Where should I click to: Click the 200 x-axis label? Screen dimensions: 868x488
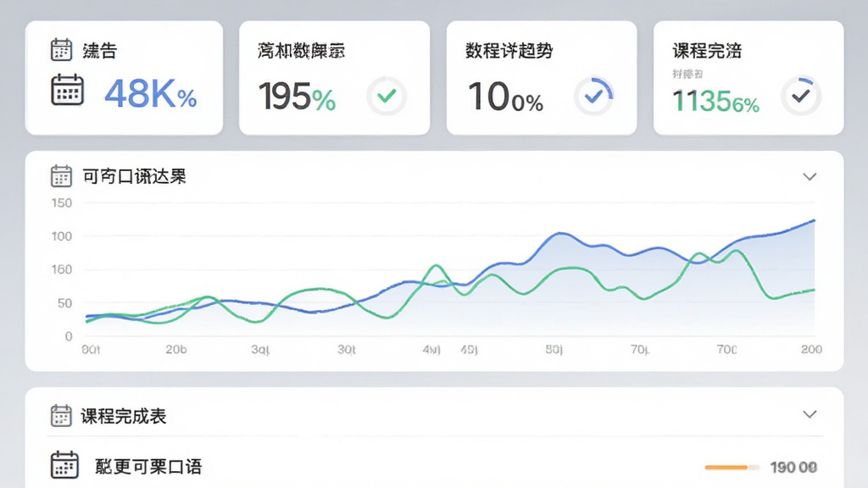tap(811, 349)
